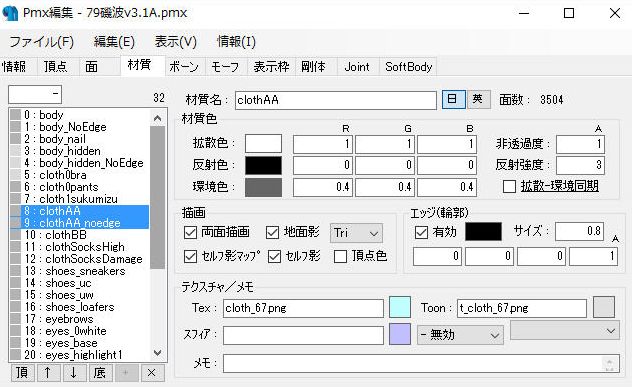The width and height of the screenshot is (632, 387).
Task: Click the memo field's scroll spinner
Action: [609, 364]
